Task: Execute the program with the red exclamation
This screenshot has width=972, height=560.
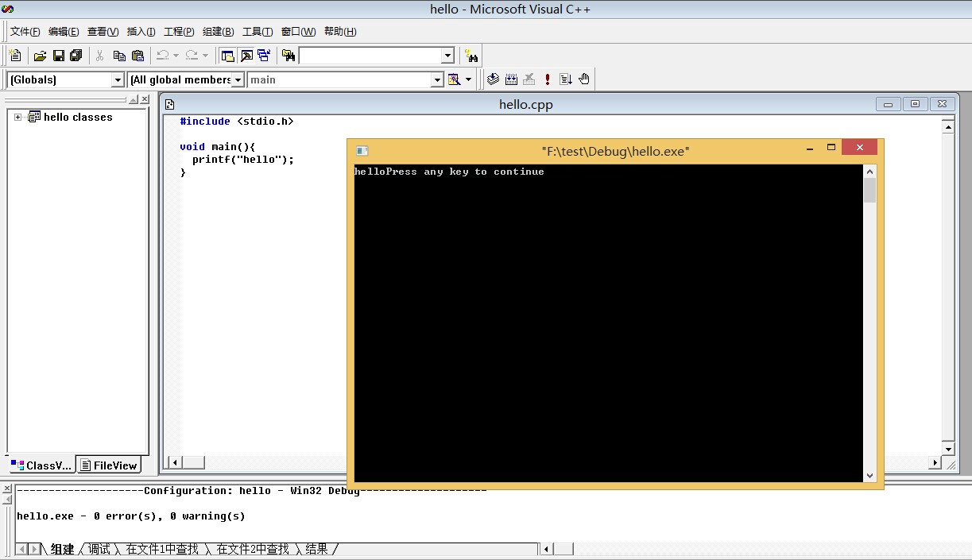Action: click(x=548, y=79)
